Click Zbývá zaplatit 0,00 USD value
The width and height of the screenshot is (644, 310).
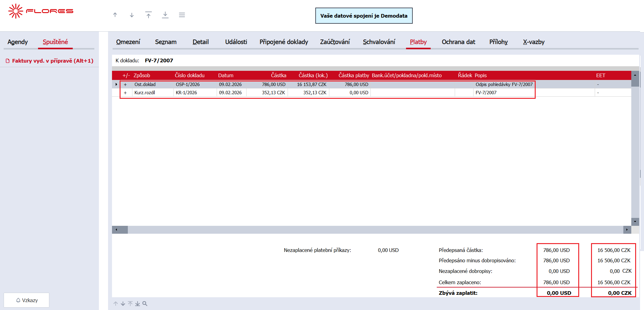coord(559,293)
